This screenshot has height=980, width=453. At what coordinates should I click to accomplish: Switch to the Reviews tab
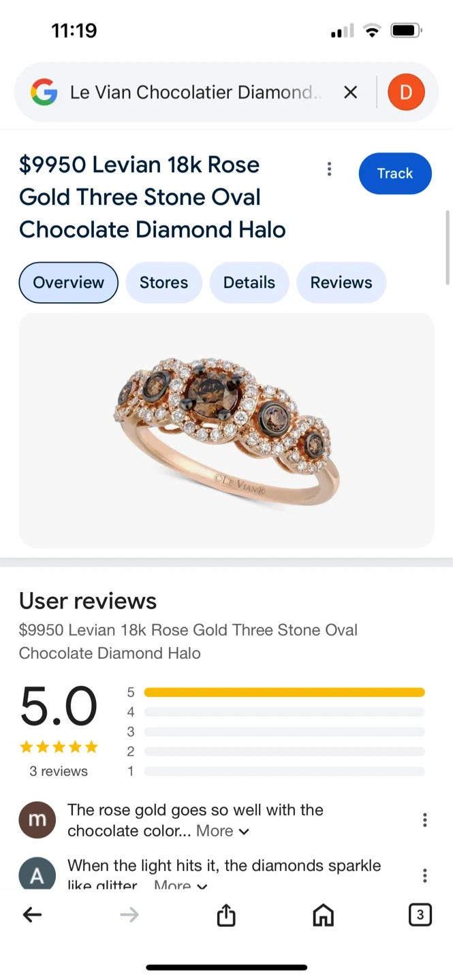[341, 282]
